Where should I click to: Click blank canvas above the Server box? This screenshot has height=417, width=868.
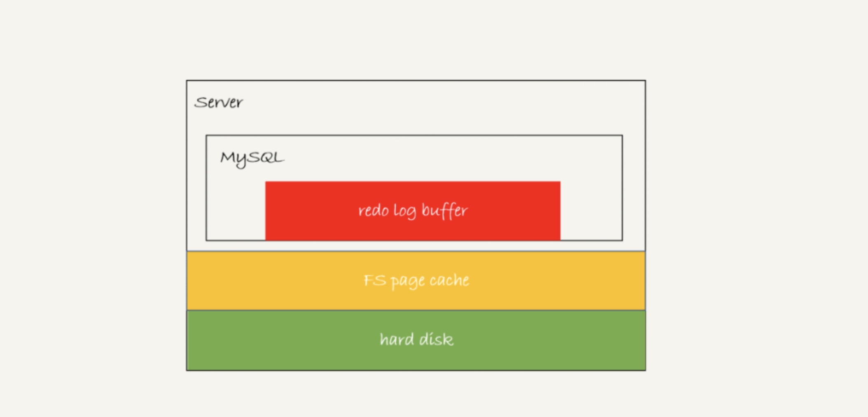[x=416, y=40]
